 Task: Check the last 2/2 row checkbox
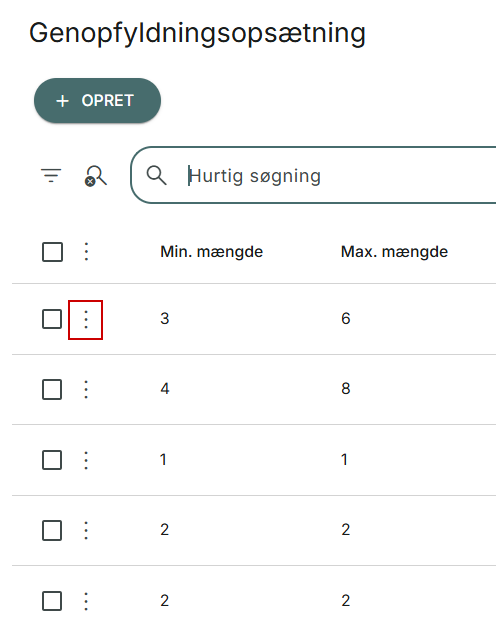tap(52, 601)
